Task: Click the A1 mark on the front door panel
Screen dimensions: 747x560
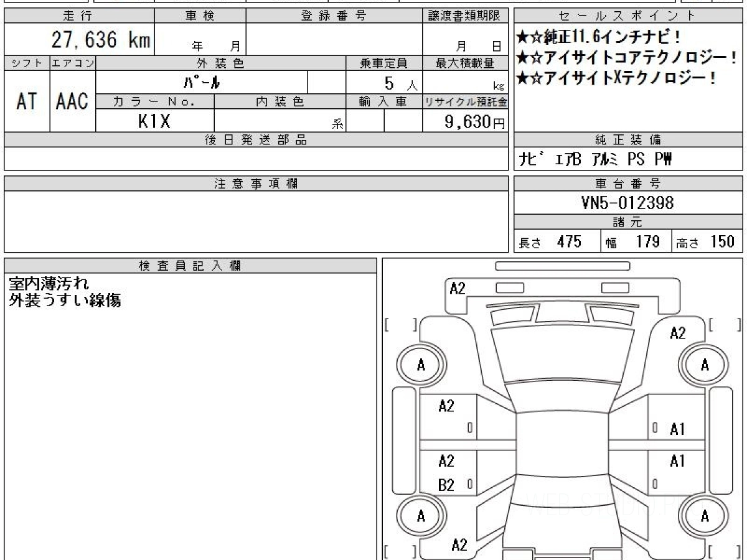Action: (x=677, y=429)
